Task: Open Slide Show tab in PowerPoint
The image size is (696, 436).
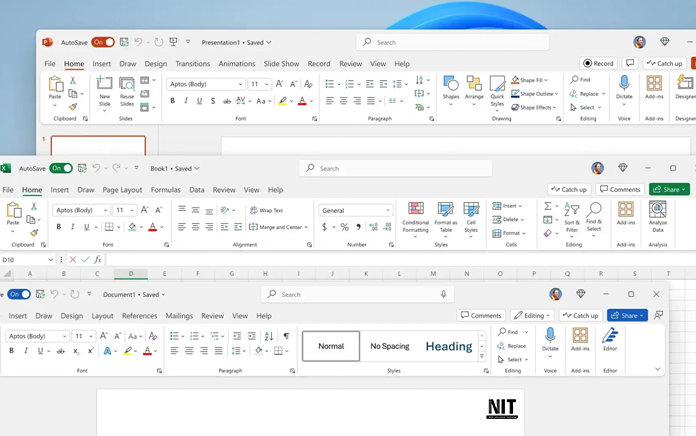Action: click(x=281, y=64)
